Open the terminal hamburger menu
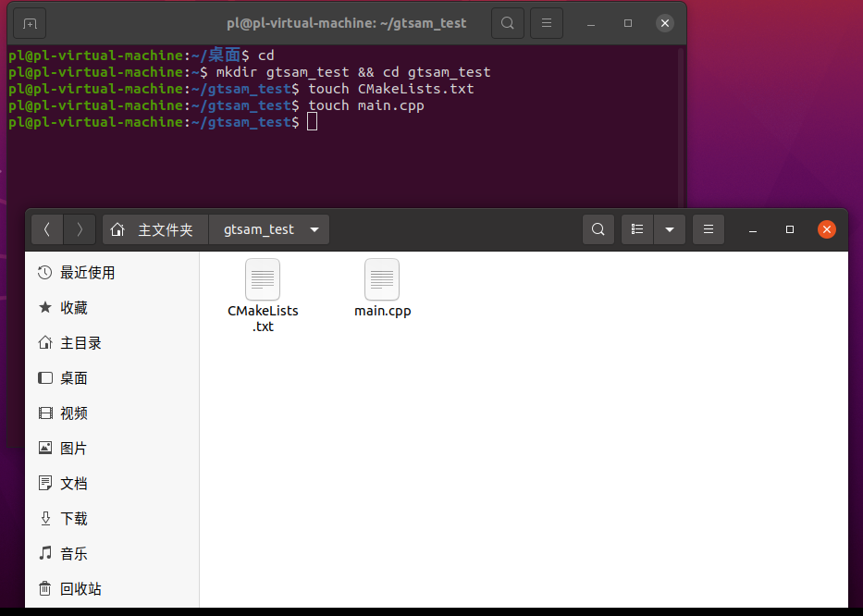Image resolution: width=863 pixels, height=616 pixels. point(547,23)
